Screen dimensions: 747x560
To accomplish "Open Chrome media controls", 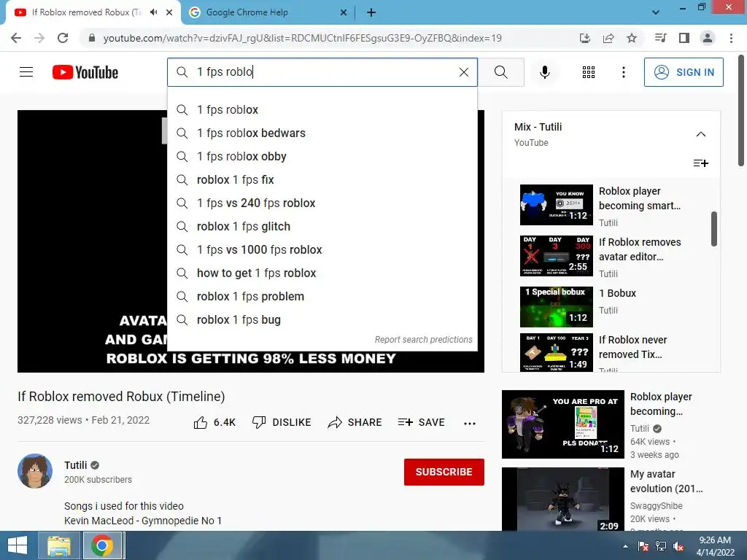I will (x=660, y=38).
